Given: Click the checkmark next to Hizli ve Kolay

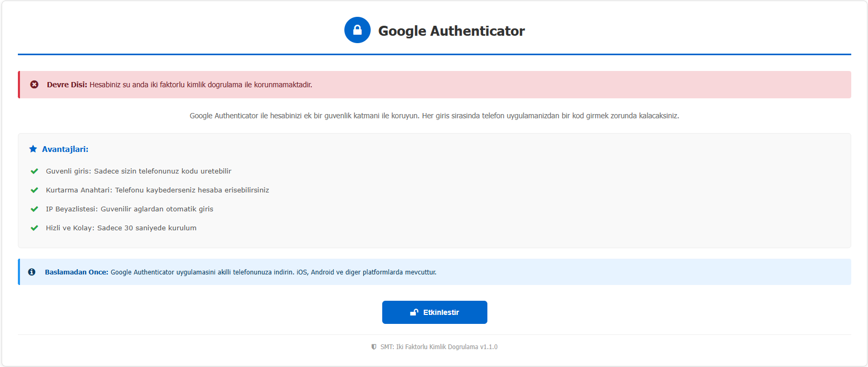Looking at the screenshot, I should click(x=34, y=228).
